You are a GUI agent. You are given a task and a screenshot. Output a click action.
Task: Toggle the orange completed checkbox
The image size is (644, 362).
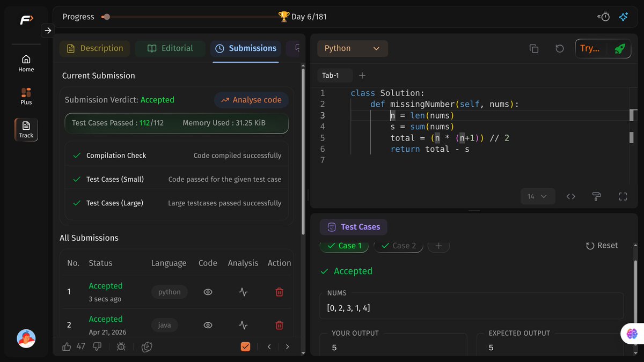(245, 346)
